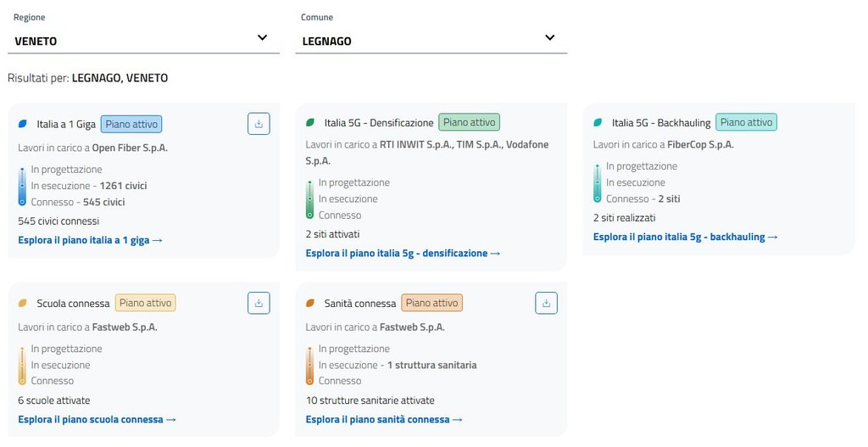Expand the Comune list using its chevron arrow
Viewport: 868px width, 447px height.
[x=549, y=38]
